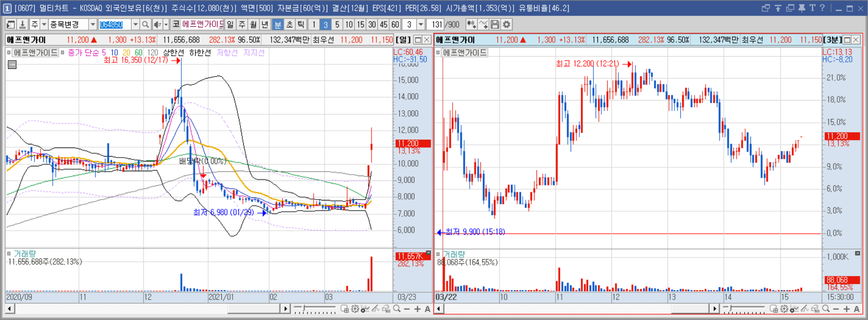Image resolution: width=868 pixels, height=320 pixels.
Task: Select the 월 (monthly) period button
Action: click(254, 24)
